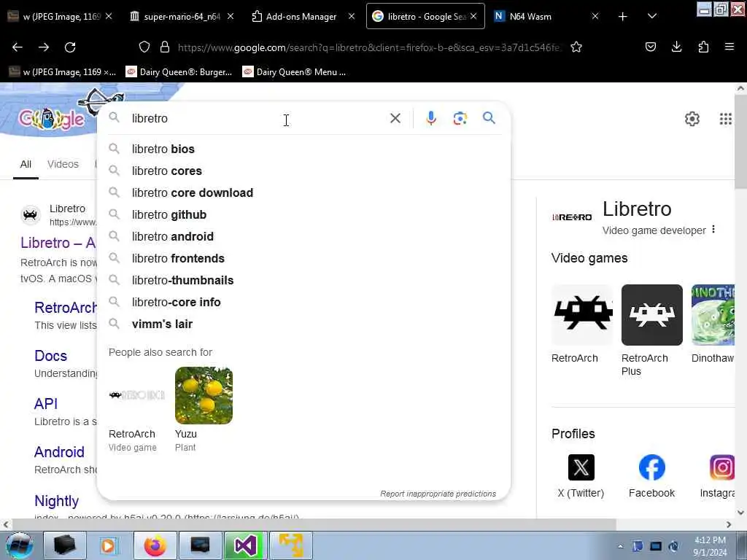The image size is (747, 560).
Task: Clear the search box with X
Action: [395, 118]
